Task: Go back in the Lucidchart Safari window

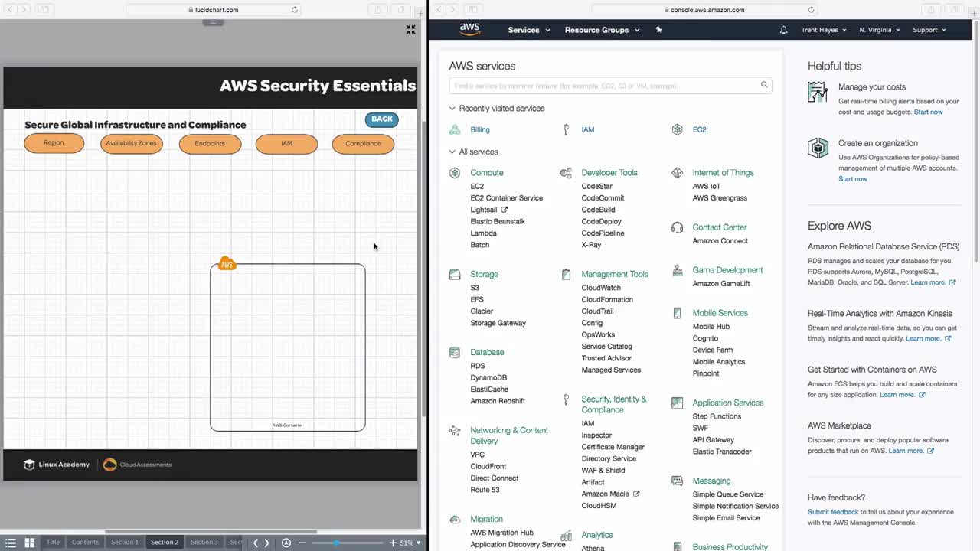Action: [x=10, y=10]
